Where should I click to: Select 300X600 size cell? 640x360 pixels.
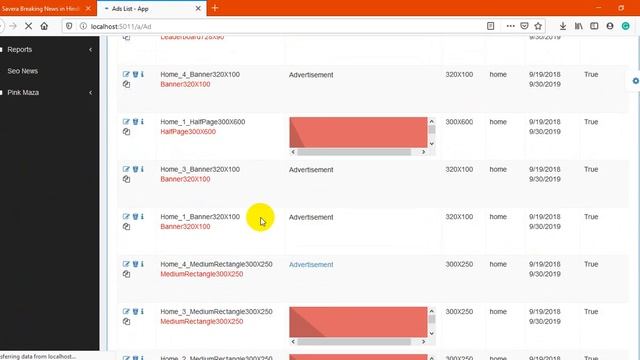[x=459, y=122]
